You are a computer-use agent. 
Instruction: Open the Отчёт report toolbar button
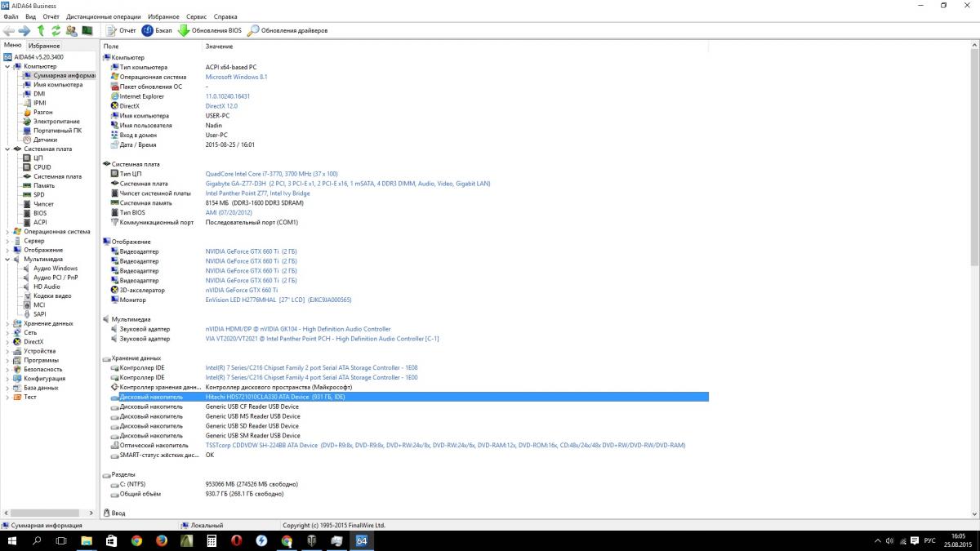[x=121, y=30]
